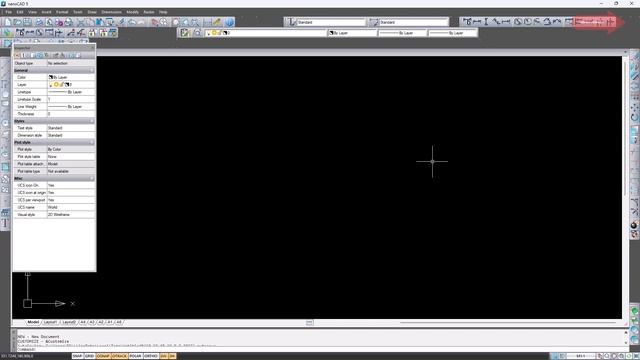Open the layer selection dropdown in toolbar

(266, 33)
